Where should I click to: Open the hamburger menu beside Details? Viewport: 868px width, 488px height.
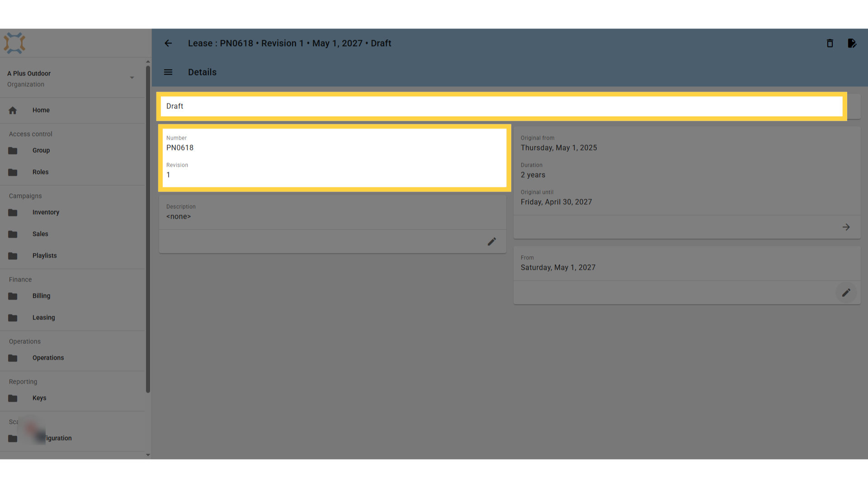tap(168, 72)
